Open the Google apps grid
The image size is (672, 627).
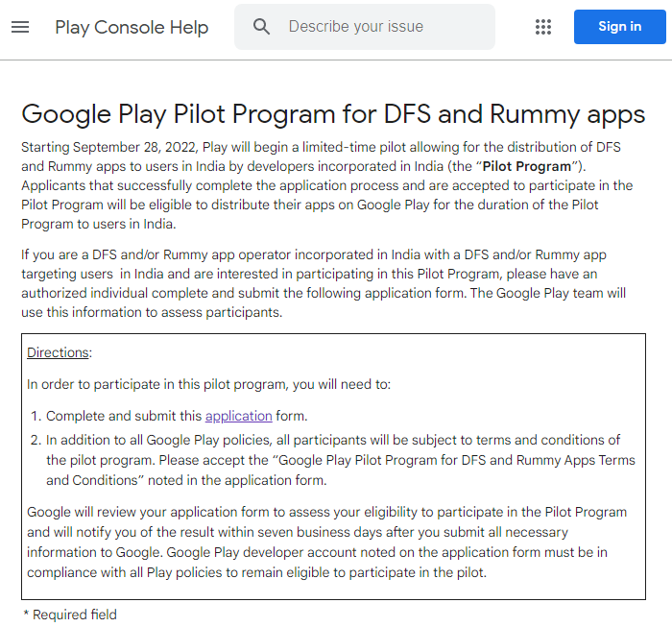pyautogui.click(x=543, y=27)
